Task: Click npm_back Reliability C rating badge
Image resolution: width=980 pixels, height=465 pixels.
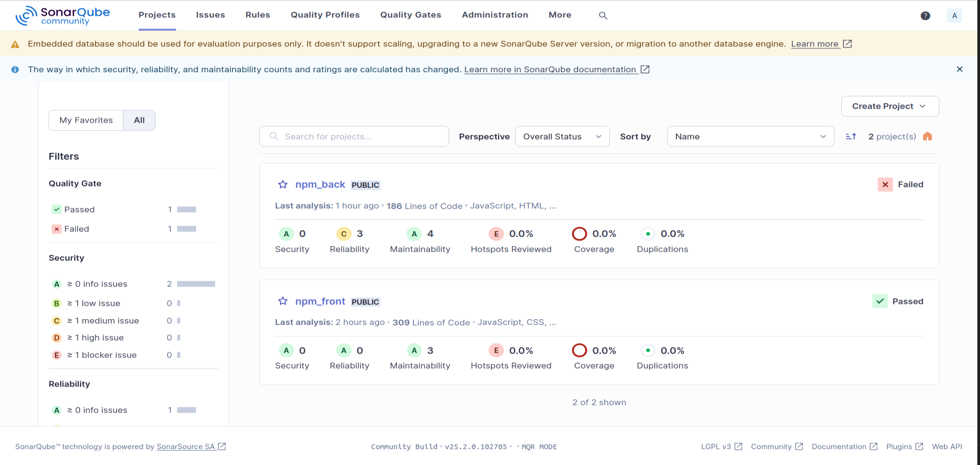Action: [344, 234]
